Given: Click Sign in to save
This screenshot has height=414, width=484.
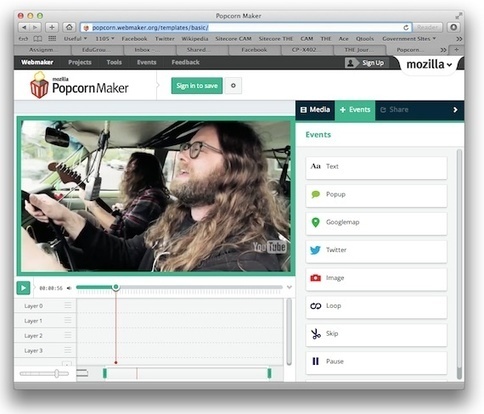Looking at the screenshot, I should (197, 86).
